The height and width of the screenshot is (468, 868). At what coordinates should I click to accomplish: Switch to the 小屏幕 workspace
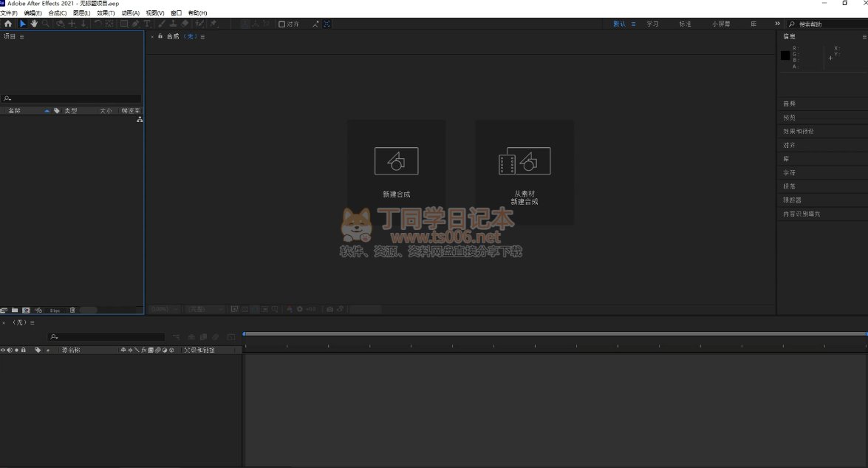721,24
